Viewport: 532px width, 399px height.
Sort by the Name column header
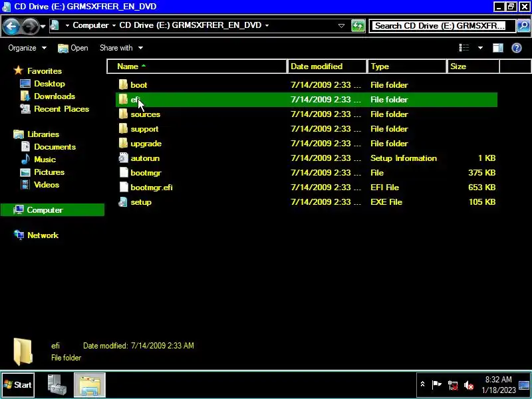point(198,66)
